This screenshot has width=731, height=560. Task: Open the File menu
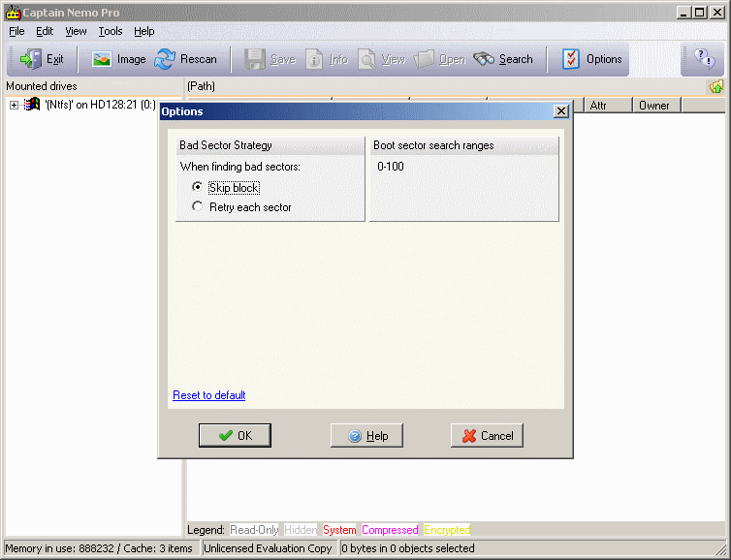point(16,31)
